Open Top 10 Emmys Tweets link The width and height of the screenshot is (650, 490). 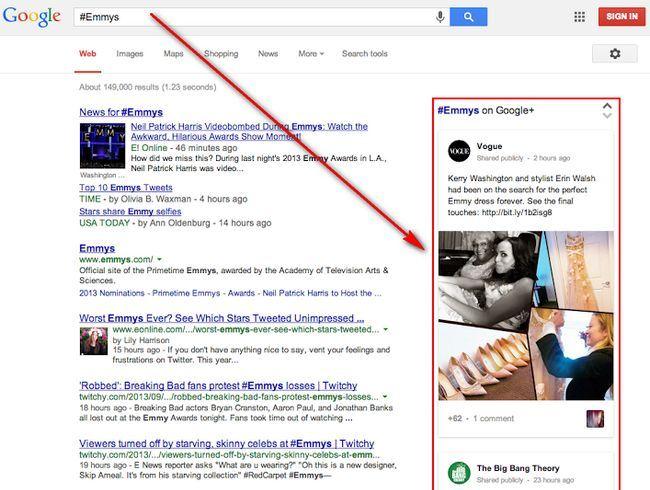pos(126,188)
